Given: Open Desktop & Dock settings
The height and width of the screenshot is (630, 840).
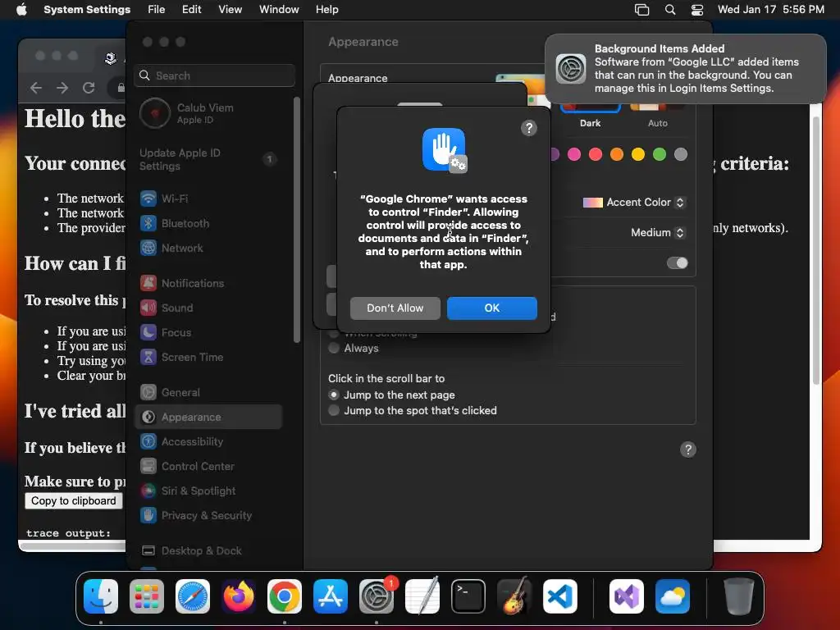Looking at the screenshot, I should (x=210, y=551).
